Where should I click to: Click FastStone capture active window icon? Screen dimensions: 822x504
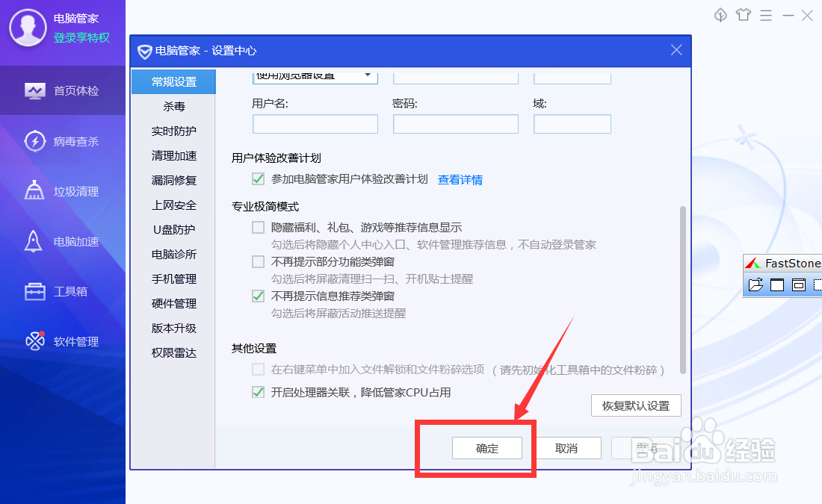click(777, 284)
